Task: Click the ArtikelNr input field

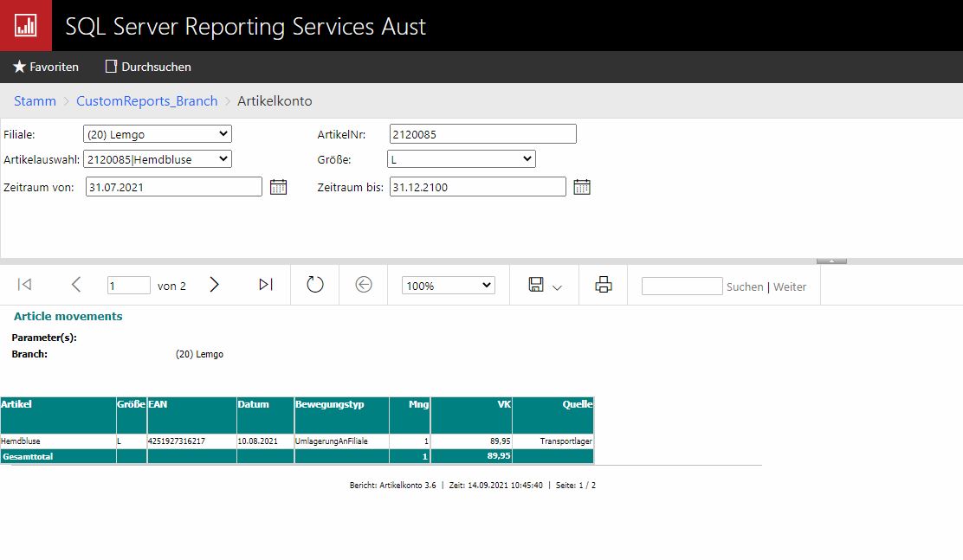Action: click(482, 134)
